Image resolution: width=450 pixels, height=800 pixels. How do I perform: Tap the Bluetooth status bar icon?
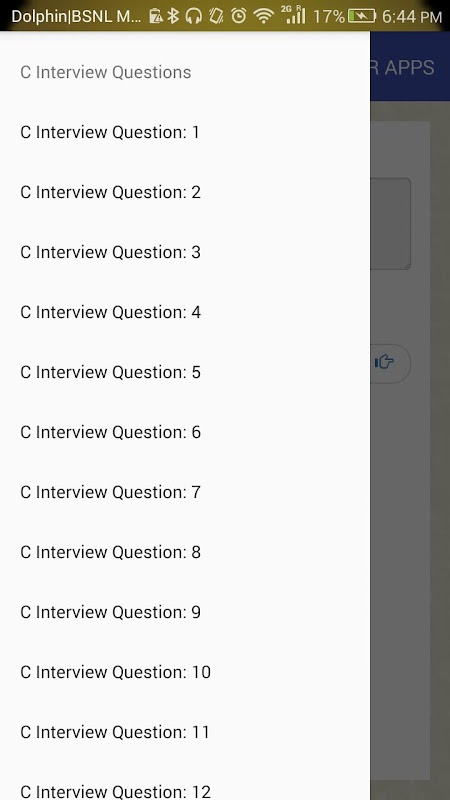(173, 16)
